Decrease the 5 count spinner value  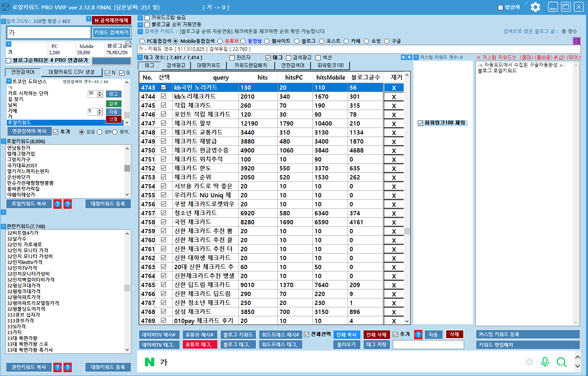100,113
